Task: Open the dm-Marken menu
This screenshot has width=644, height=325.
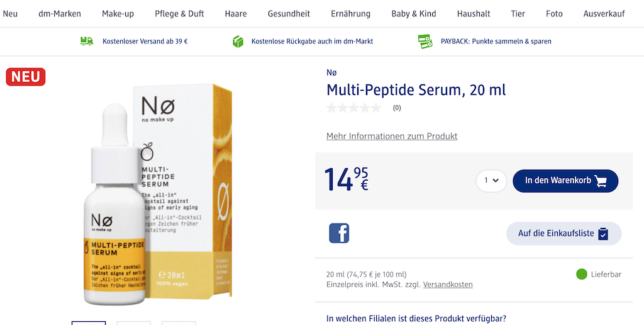Action: point(60,13)
